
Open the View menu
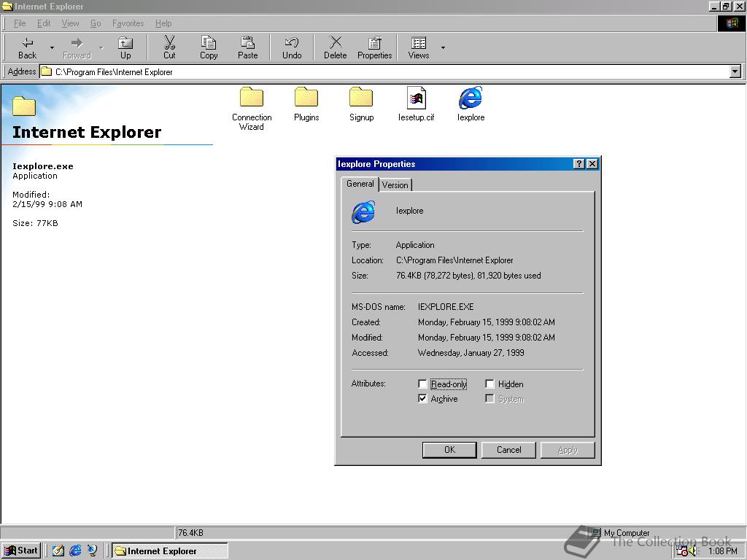coord(70,23)
